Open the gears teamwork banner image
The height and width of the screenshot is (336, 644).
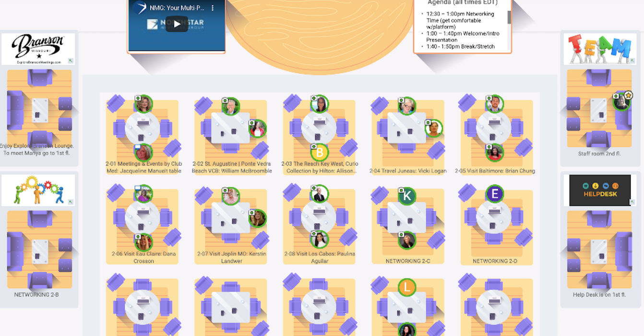point(38,190)
